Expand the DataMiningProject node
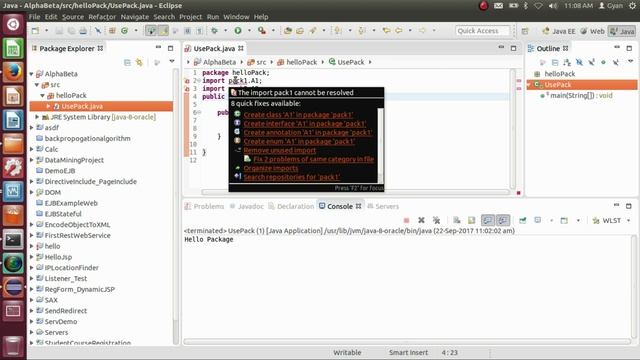The image size is (640, 360). pyautogui.click(x=31, y=160)
